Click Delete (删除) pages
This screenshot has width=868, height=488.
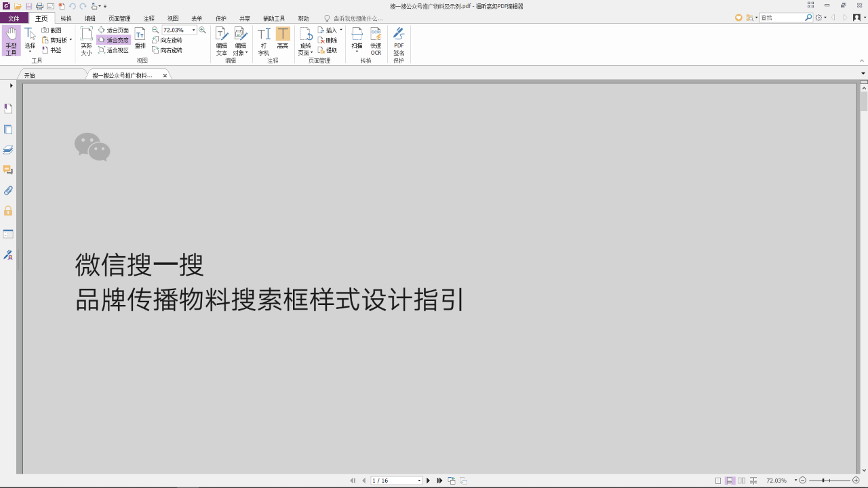328,40
